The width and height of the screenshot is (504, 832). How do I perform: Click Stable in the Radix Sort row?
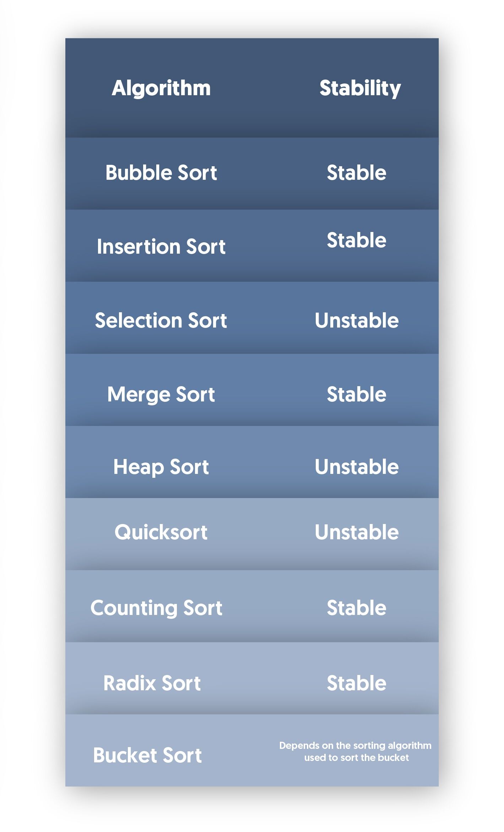click(356, 683)
